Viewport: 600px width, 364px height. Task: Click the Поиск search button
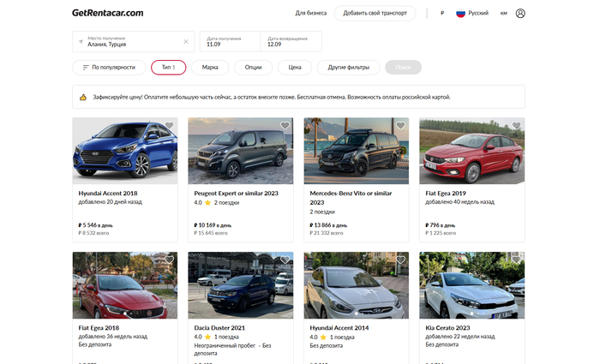point(404,68)
